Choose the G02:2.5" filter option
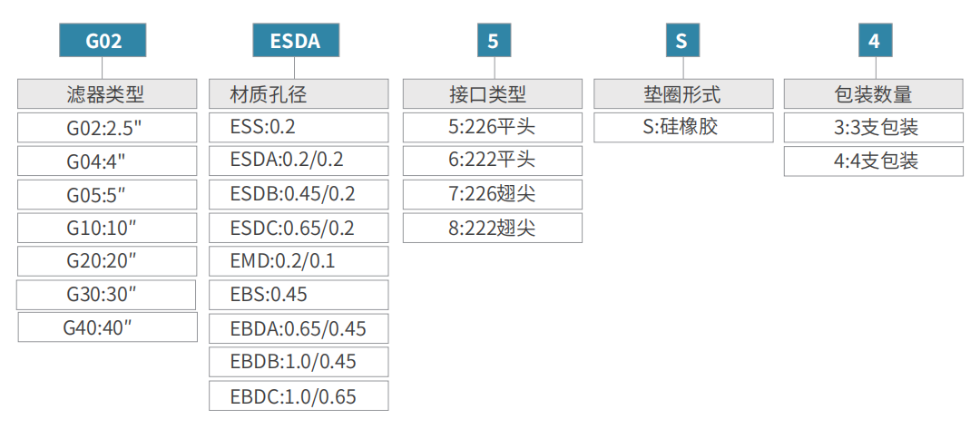The width and height of the screenshot is (980, 429). click(x=106, y=128)
